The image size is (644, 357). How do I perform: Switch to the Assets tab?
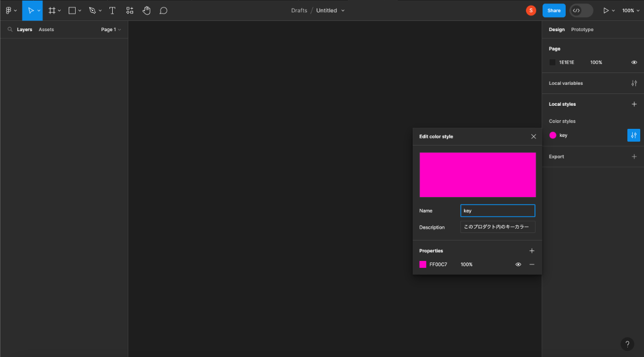[46, 30]
